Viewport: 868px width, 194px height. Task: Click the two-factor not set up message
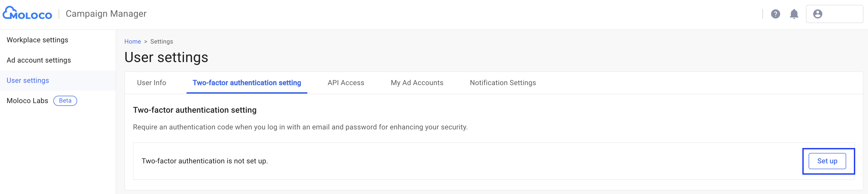[205, 161]
